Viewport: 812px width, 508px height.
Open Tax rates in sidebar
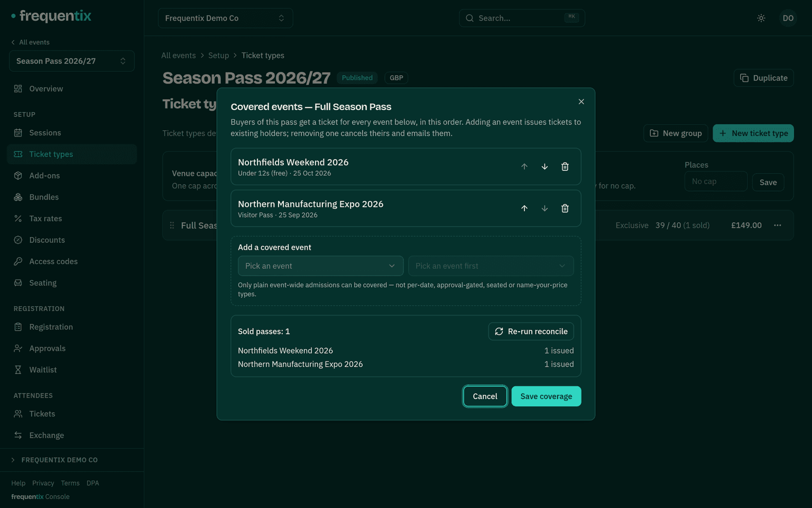(72, 219)
